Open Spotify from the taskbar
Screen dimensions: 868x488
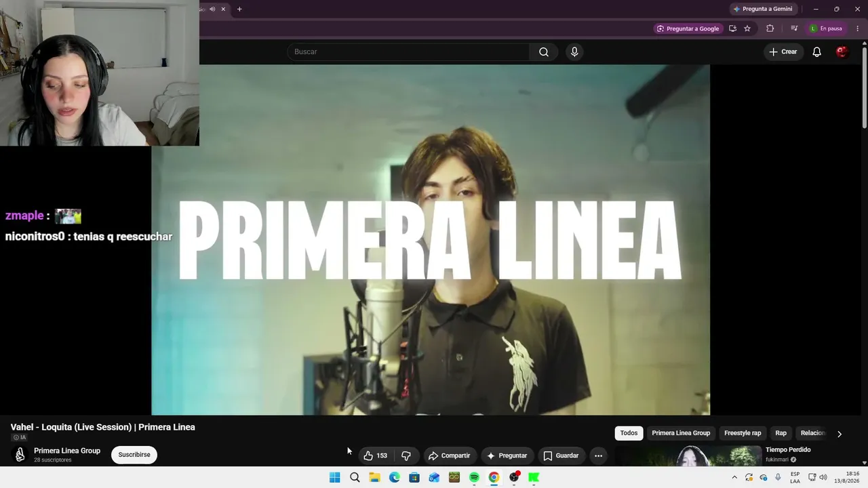[474, 477]
